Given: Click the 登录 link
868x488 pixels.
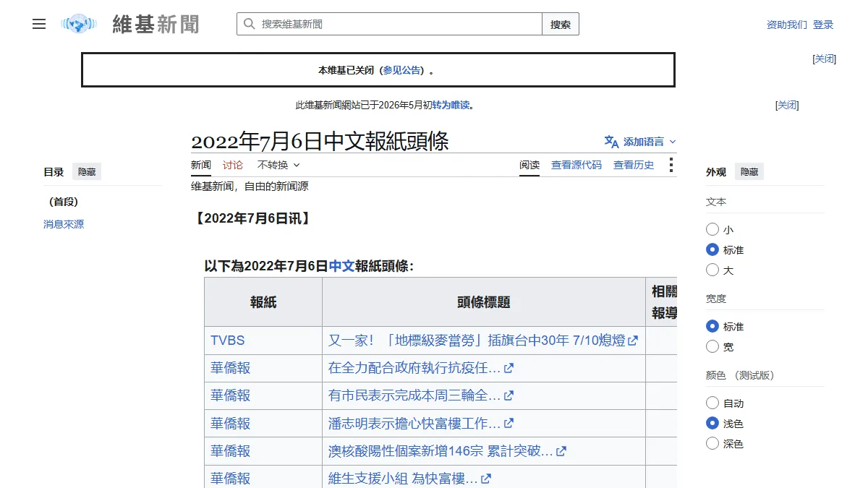Looking at the screenshot, I should click(x=823, y=25).
